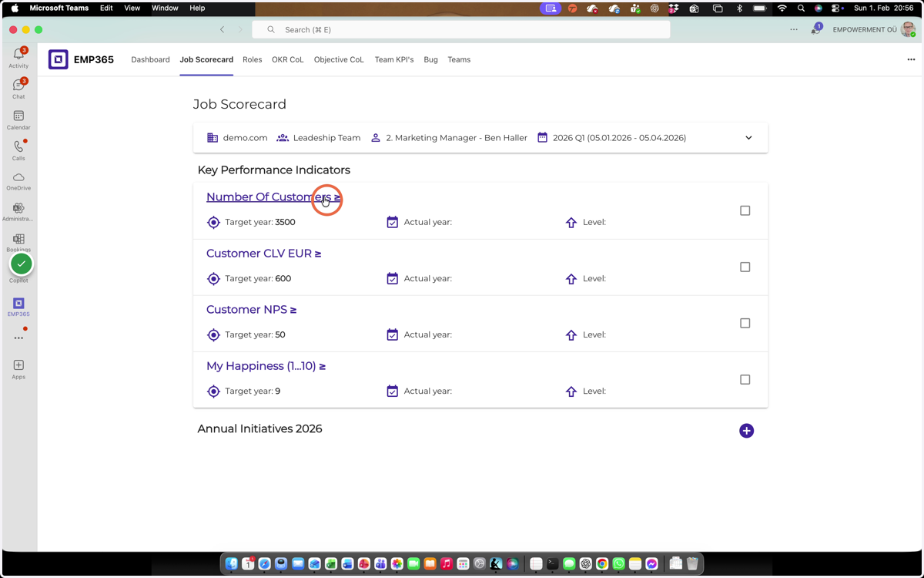
Task: Select the Job Scorecard tab
Action: point(206,59)
